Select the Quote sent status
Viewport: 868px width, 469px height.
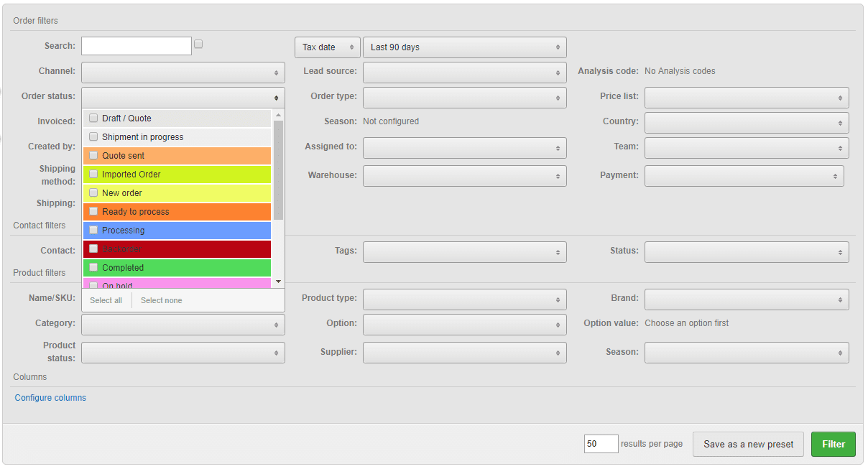point(93,156)
